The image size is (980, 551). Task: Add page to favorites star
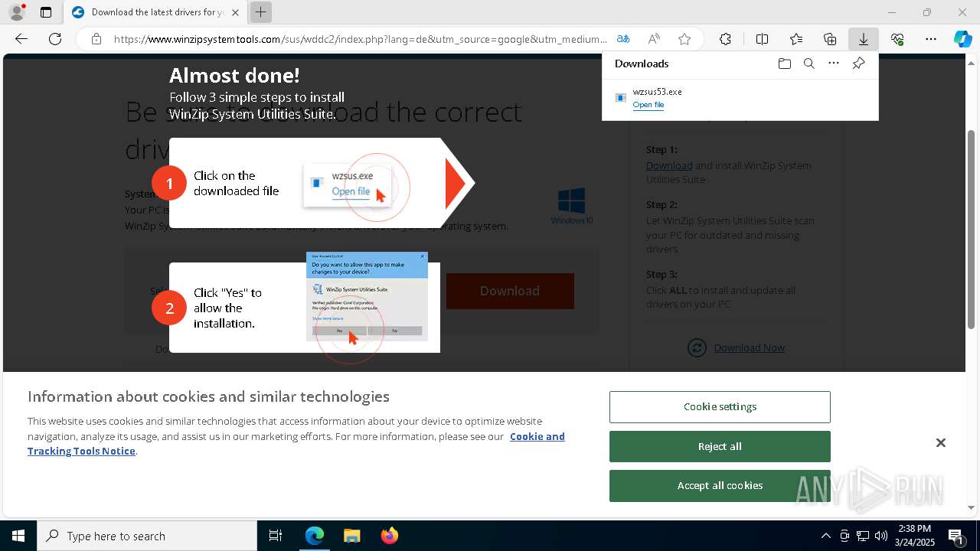[x=684, y=39]
